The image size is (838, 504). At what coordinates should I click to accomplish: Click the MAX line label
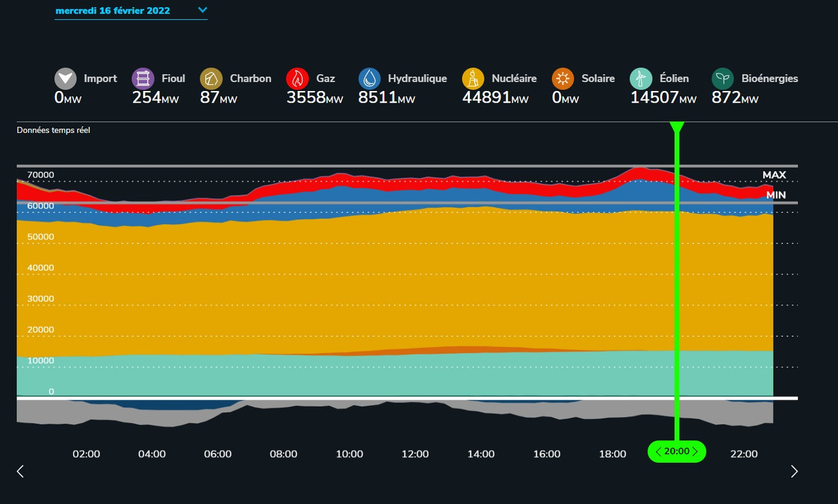[x=774, y=175]
